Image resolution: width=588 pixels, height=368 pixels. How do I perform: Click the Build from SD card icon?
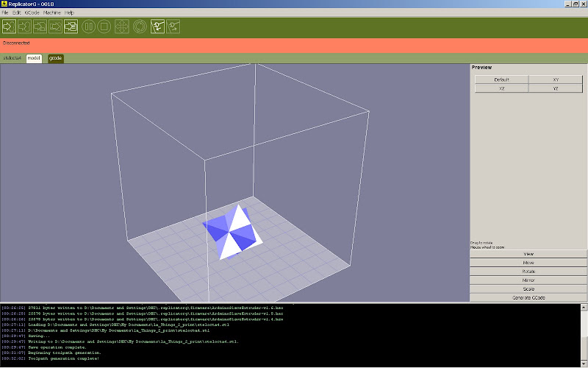[x=55, y=26]
